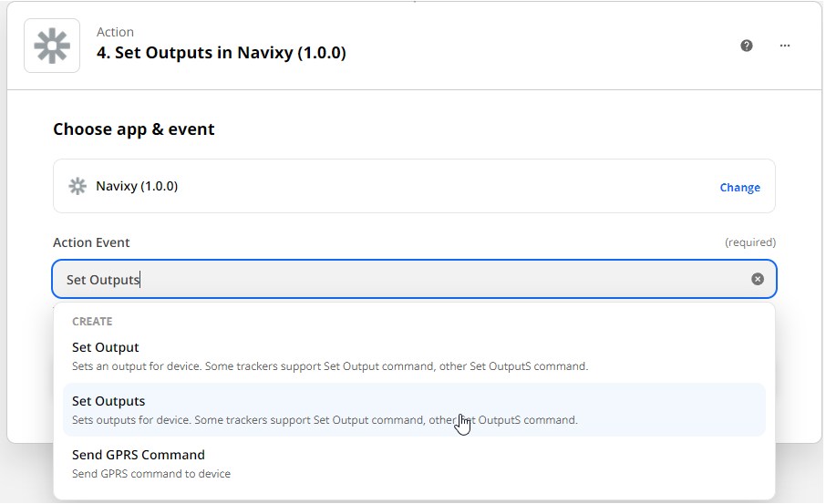Select the Set Output event option

(414, 356)
